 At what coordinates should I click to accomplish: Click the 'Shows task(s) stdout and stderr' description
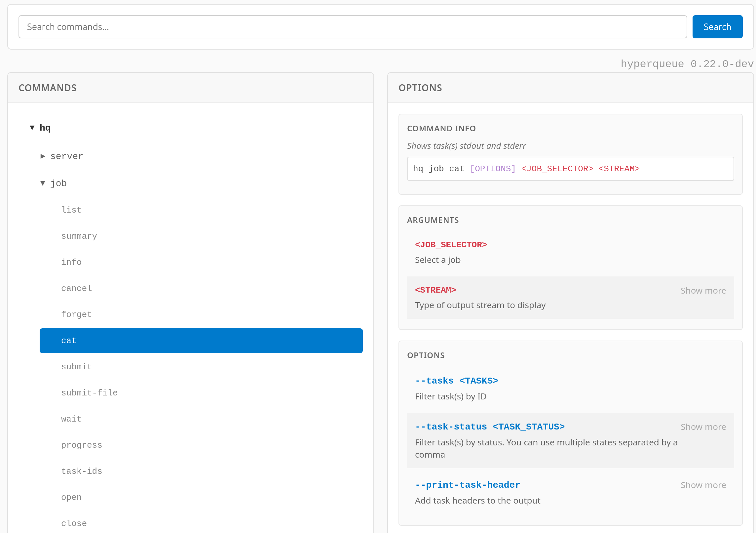coord(466,146)
